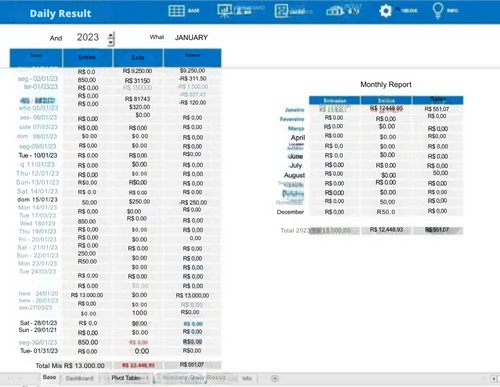This screenshot has height=387, width=500.
Task: Select the 2023 year cell
Action: click(88, 37)
